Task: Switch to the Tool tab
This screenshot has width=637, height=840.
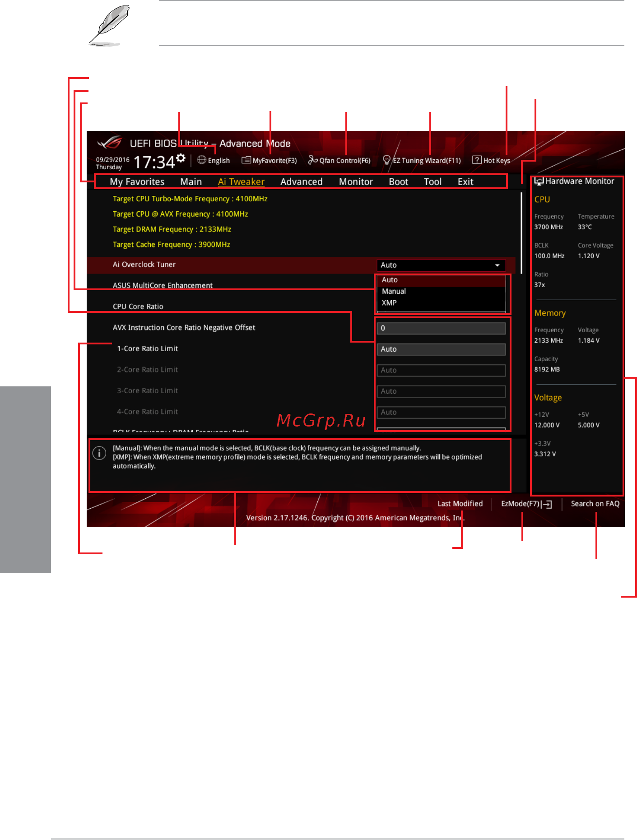Action: 432,182
